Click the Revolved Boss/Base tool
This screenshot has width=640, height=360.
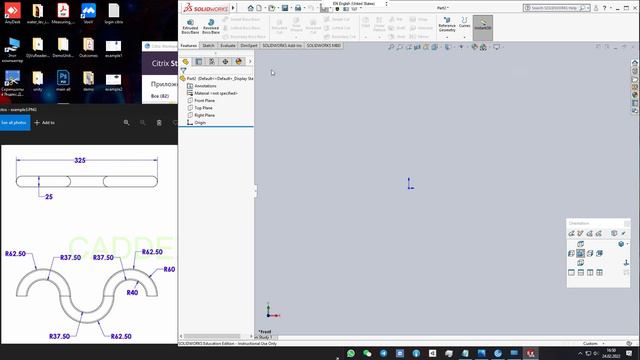211,26
